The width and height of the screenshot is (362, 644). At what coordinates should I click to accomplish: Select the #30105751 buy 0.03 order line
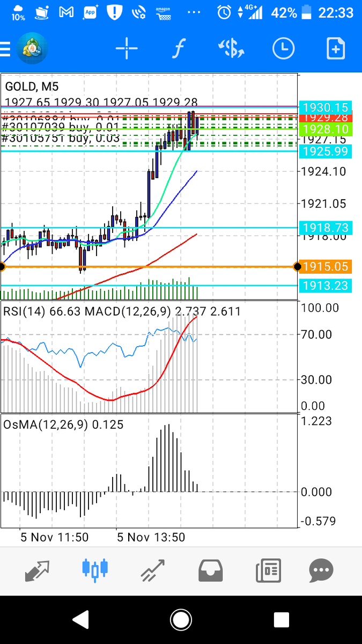61,138
